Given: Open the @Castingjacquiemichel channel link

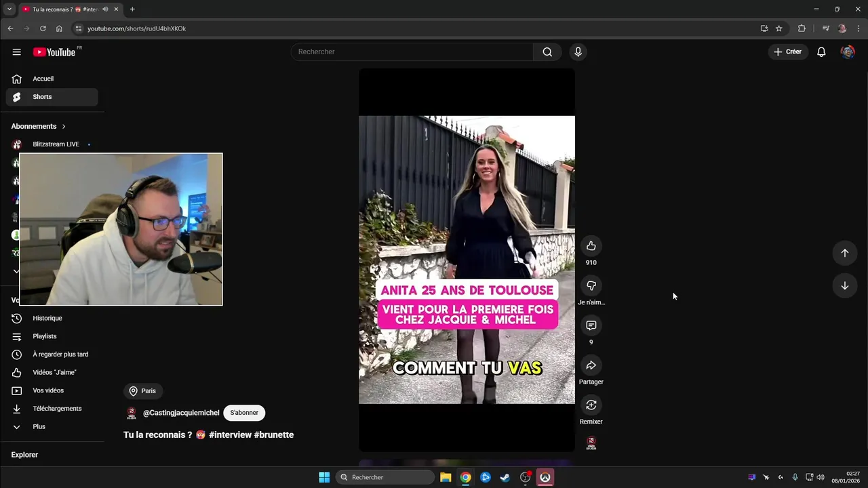Looking at the screenshot, I should pos(181,413).
